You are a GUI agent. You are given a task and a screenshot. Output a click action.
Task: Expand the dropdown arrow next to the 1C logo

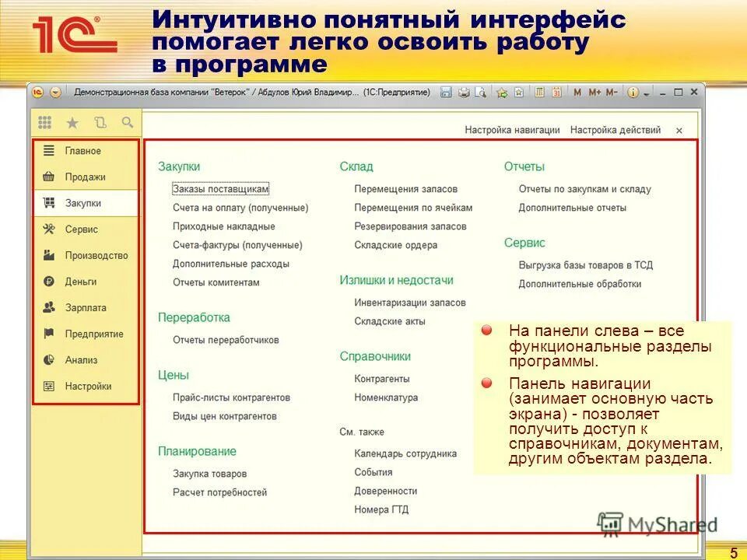(54, 92)
